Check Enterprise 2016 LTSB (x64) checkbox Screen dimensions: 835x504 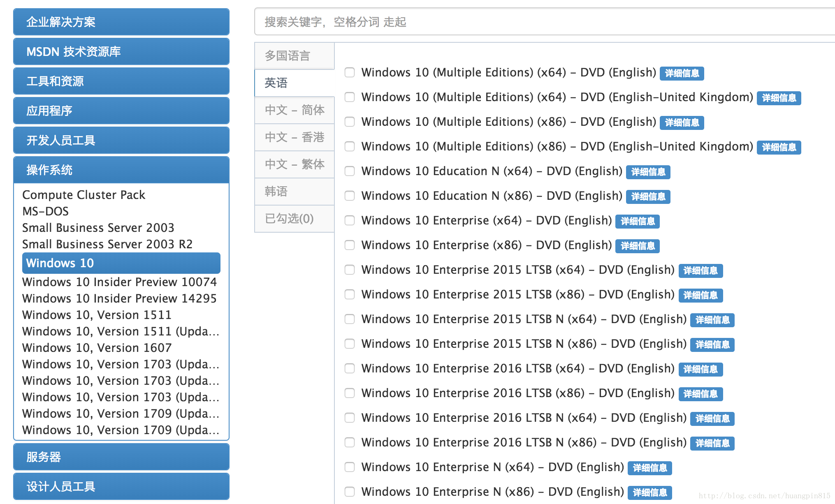point(350,368)
